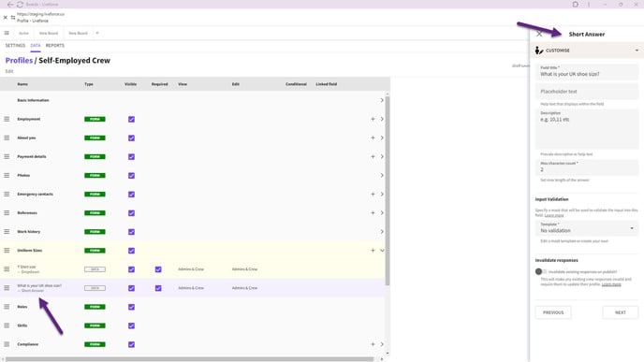Open the second New Board tab
The image size is (644, 362).
[x=78, y=34]
